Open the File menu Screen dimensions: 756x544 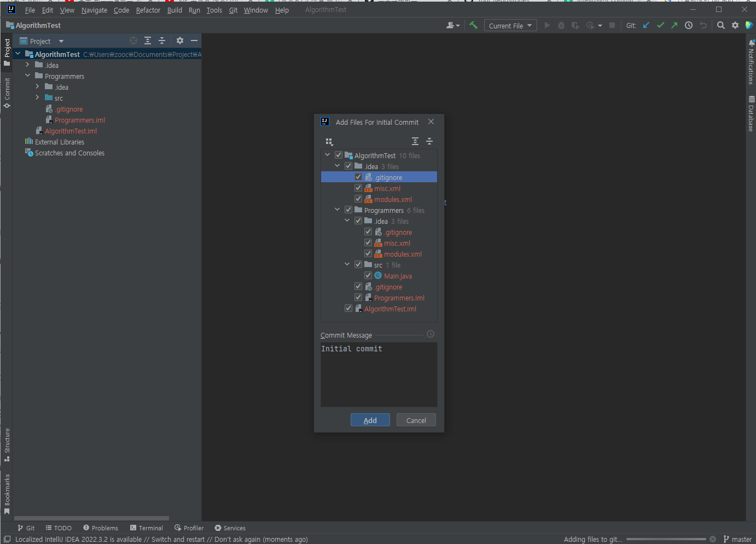pyautogui.click(x=30, y=10)
